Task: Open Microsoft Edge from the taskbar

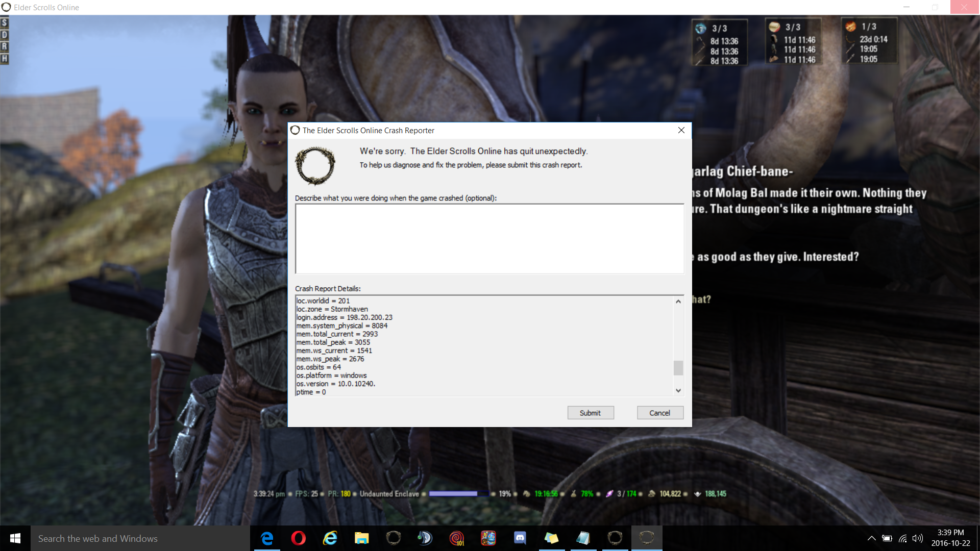Action: [267, 538]
